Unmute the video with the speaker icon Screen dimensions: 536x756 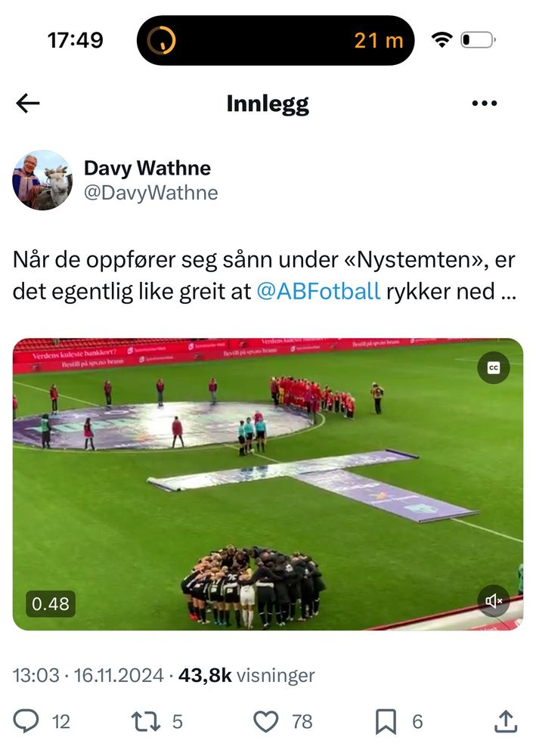pos(493,601)
